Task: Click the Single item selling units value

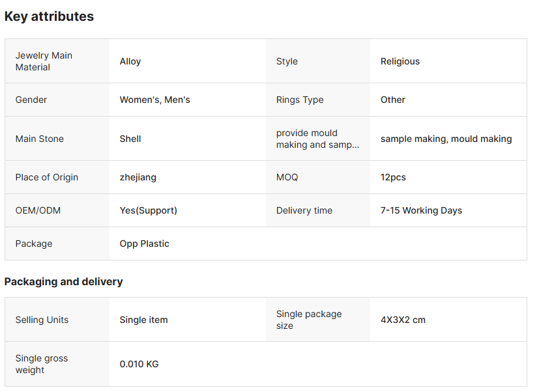Action: 143,320
